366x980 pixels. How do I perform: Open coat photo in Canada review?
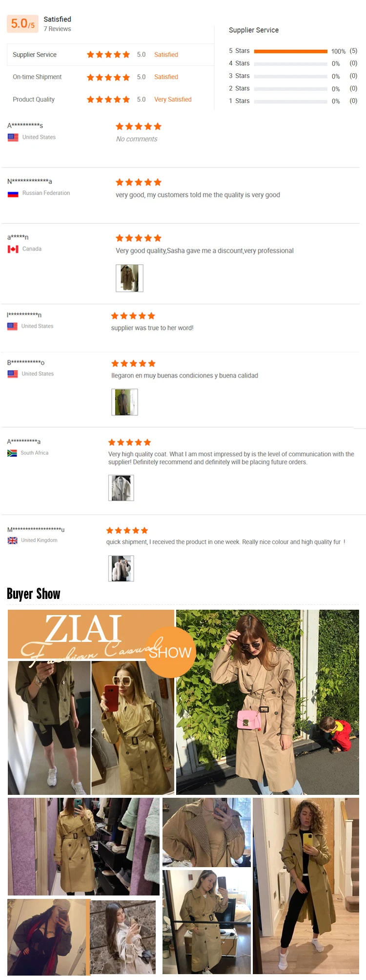[129, 278]
